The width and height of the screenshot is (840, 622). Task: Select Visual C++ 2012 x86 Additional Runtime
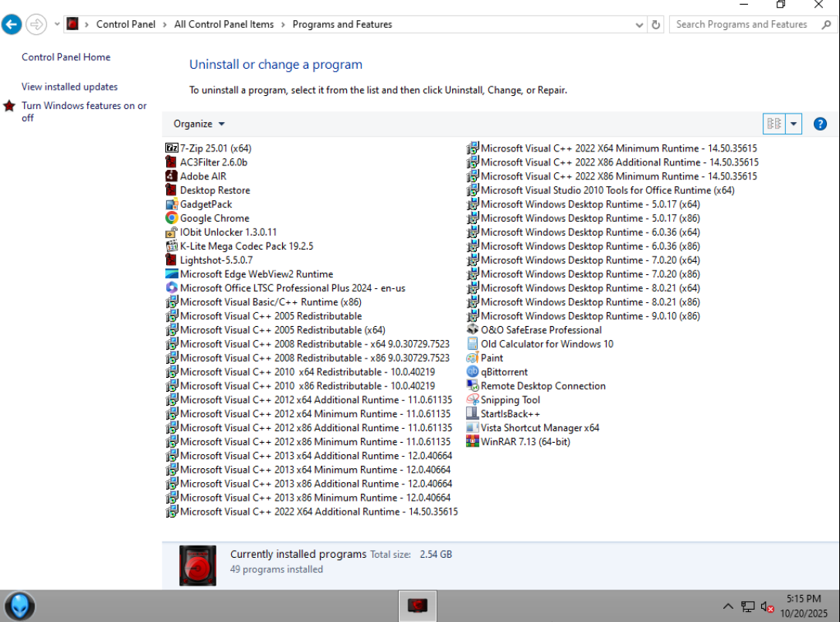(309, 427)
